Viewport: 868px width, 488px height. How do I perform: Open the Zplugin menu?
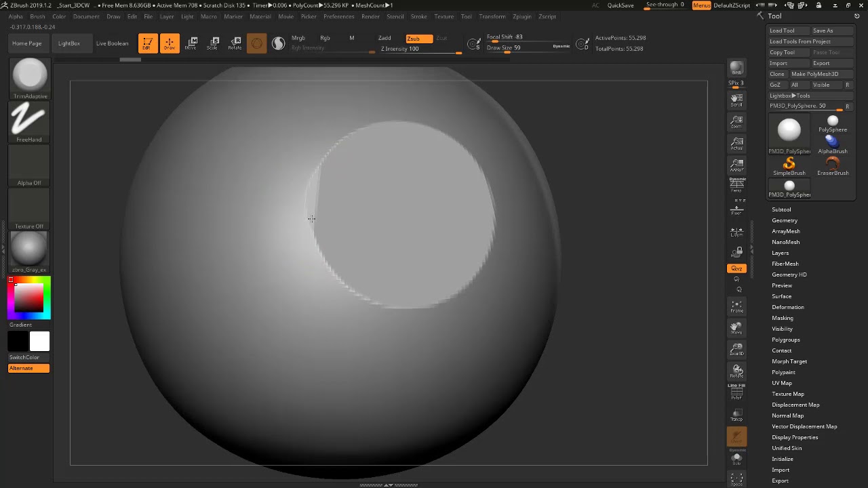tap(522, 16)
